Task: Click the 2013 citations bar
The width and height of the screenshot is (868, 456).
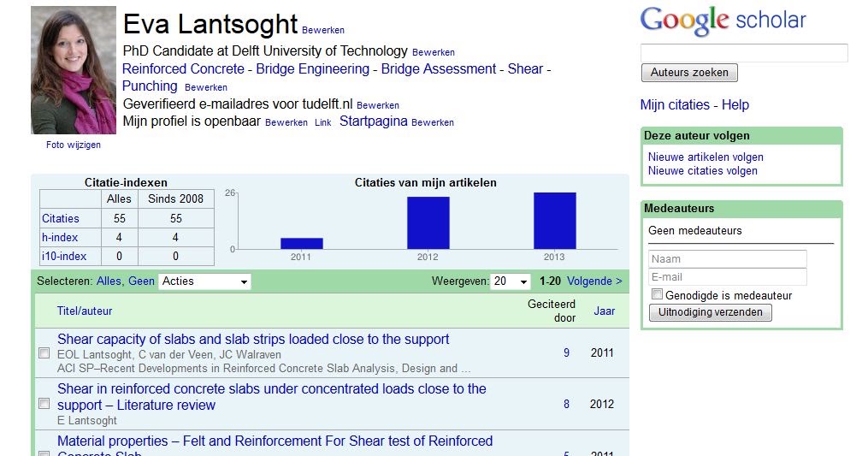Action: point(555,221)
